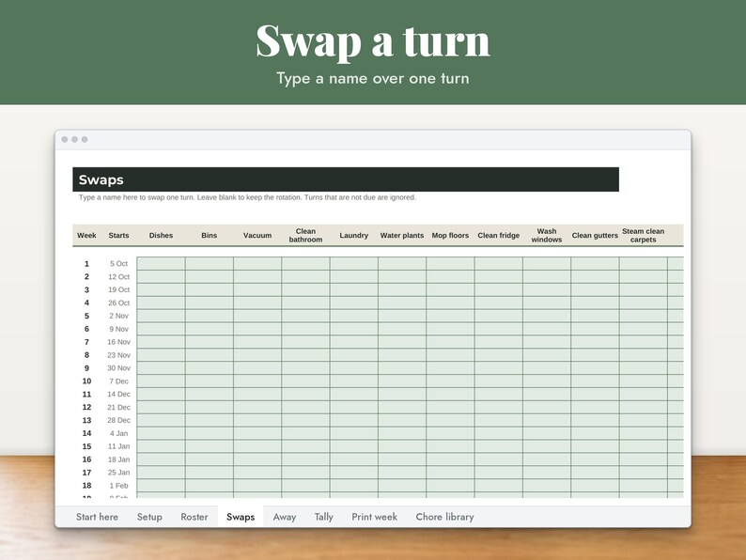Click the Clean bathroom header
This screenshot has width=746, height=560.
pos(305,236)
